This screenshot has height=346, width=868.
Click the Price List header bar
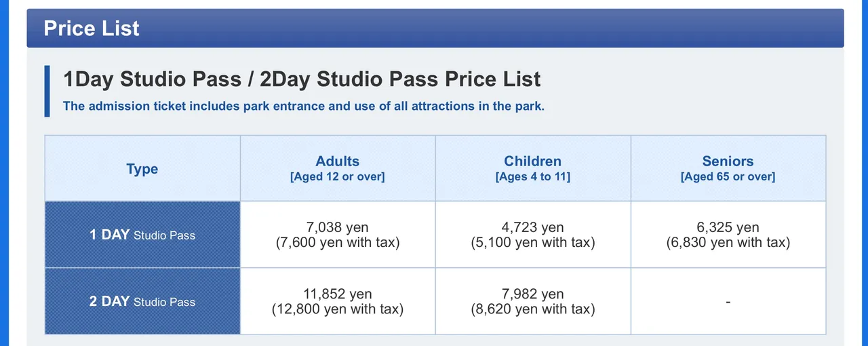click(x=434, y=28)
